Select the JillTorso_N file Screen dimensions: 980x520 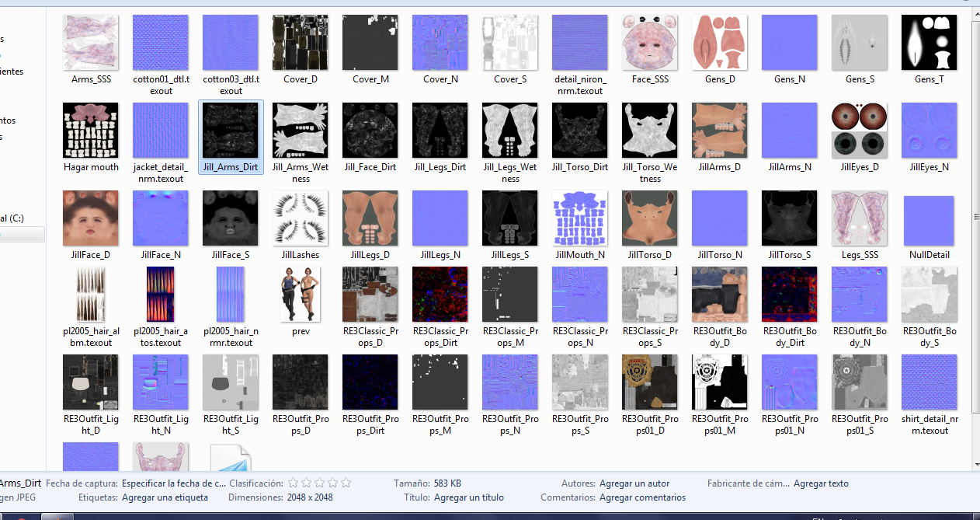(x=720, y=218)
